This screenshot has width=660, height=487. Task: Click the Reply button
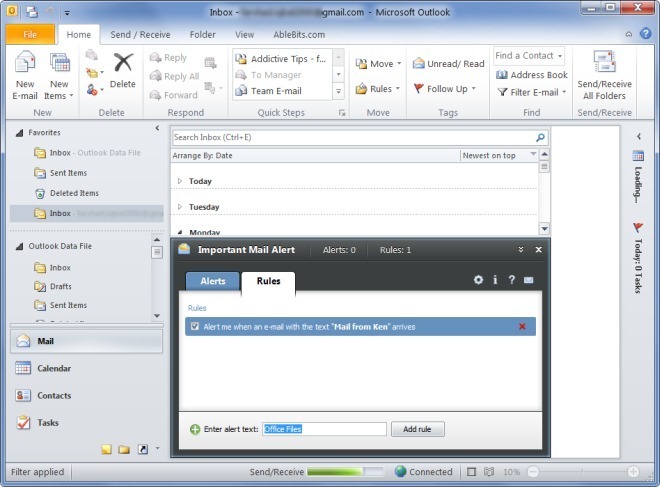168,58
